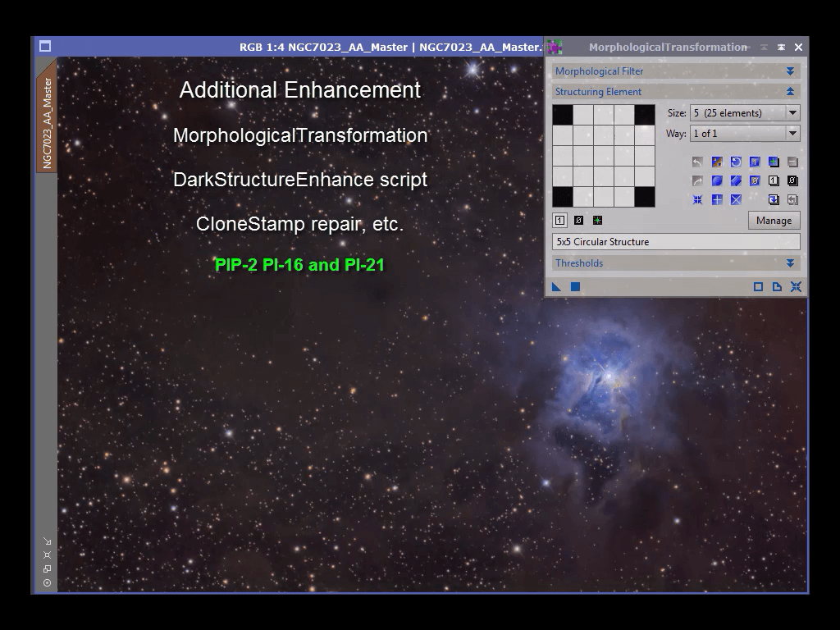Click the center cell of the structure grid
This screenshot has height=630, width=840.
[x=603, y=155]
